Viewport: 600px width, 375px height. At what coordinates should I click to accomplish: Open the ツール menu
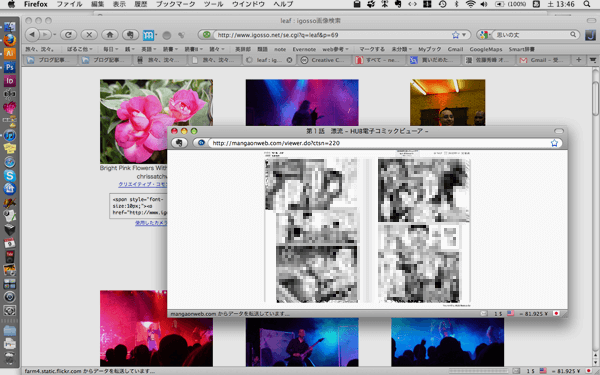click(214, 4)
